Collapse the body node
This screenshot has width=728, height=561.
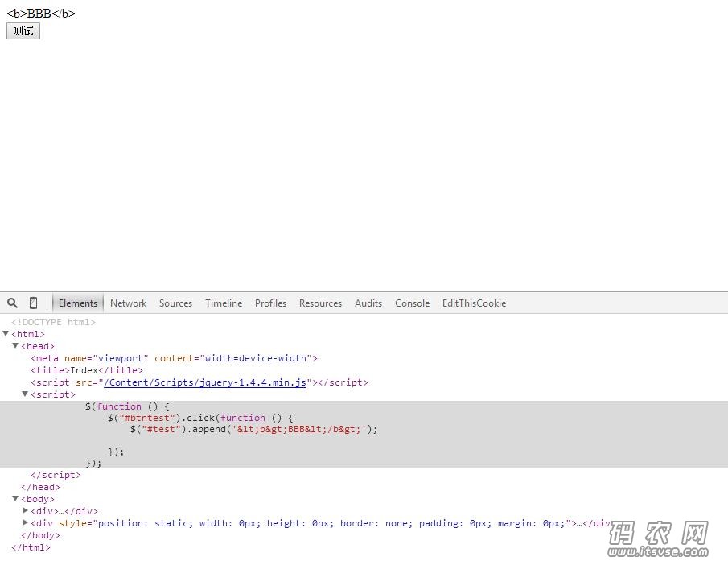15,498
